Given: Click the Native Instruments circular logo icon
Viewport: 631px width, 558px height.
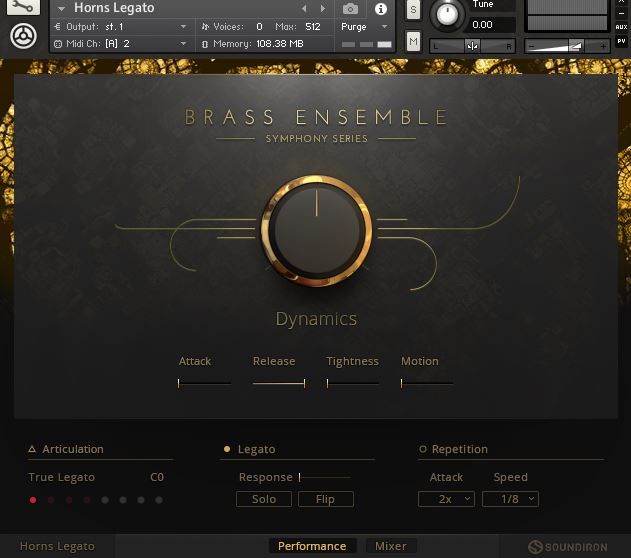Looking at the screenshot, I should point(22,37).
